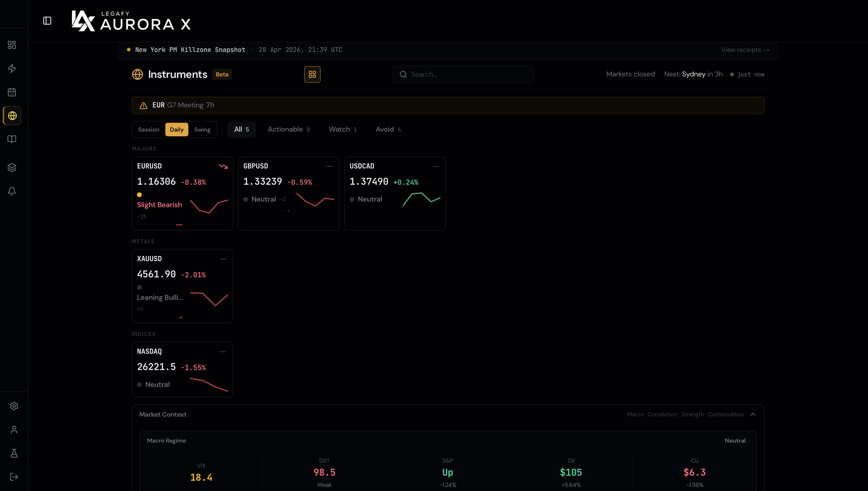Click the search magnifier icon
Screen dimensions: 868x491
[x=403, y=75]
